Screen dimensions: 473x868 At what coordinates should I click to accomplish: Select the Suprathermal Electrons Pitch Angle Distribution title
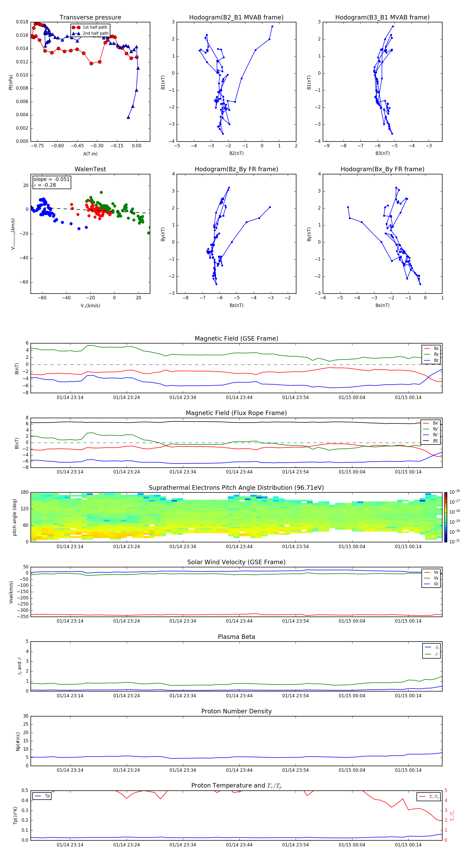pos(236,488)
